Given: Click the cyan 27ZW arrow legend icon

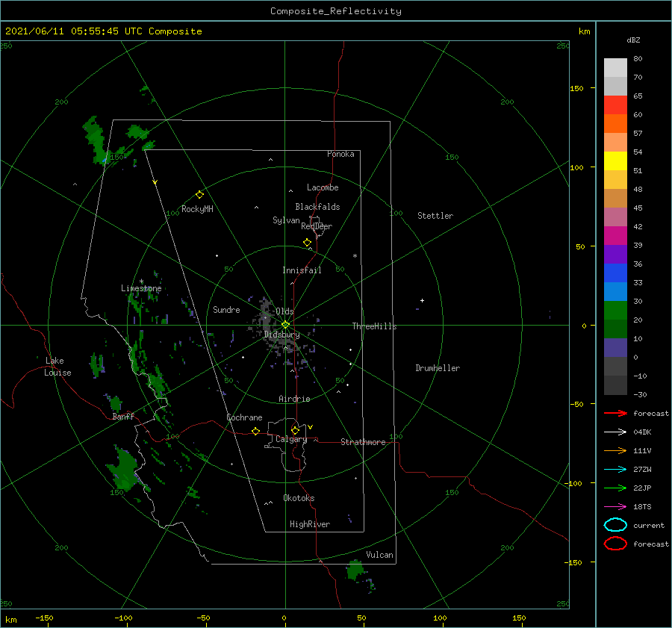Looking at the screenshot, I should coord(615,470).
